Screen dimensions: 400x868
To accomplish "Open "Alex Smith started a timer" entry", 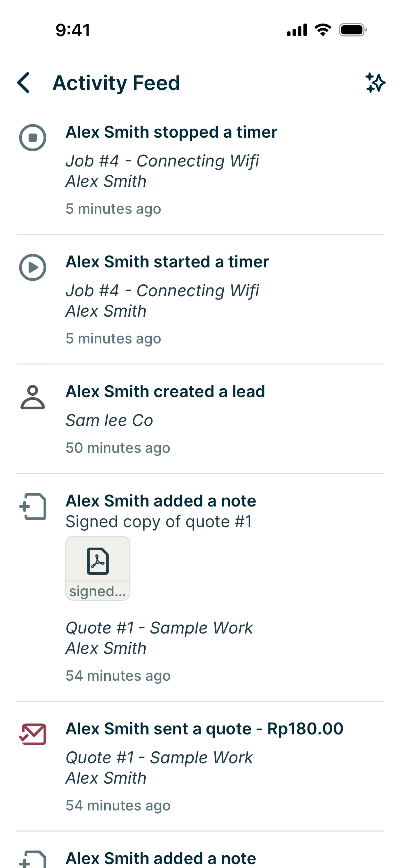I will pos(167,262).
